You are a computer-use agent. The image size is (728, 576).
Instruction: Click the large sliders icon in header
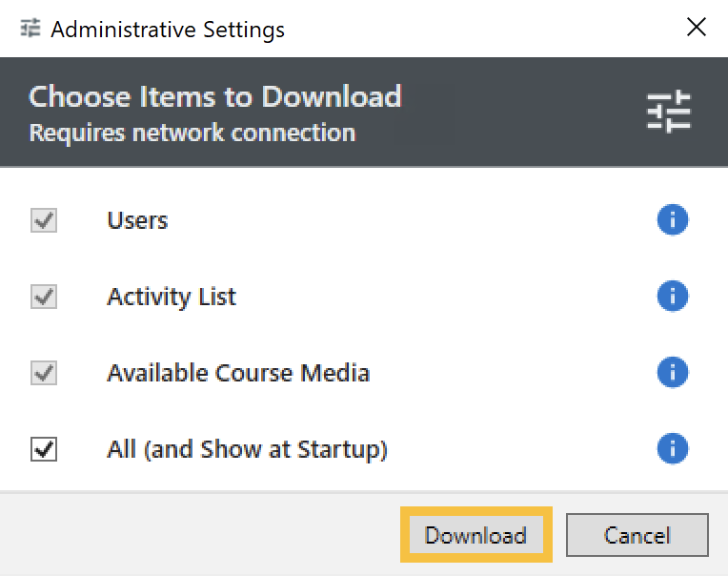pos(669,113)
